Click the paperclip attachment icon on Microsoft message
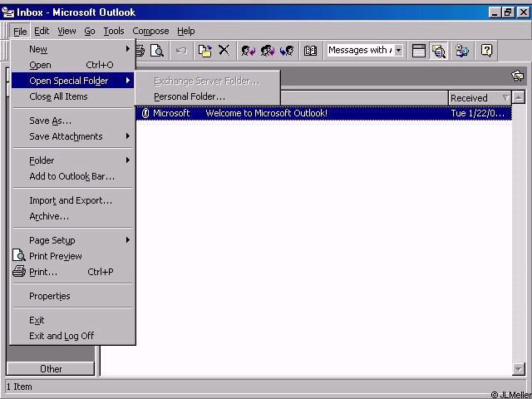Viewport: 532px width, 399px height. point(145,113)
